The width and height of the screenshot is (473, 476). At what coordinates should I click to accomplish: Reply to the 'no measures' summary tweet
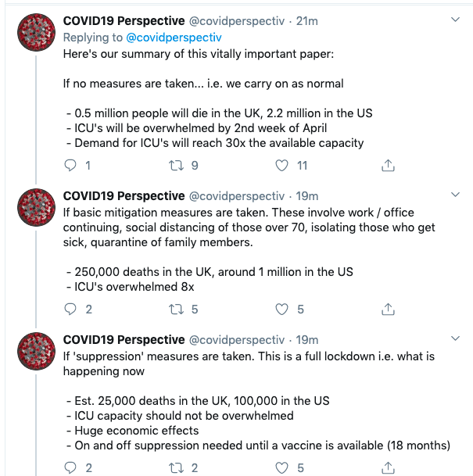70,166
